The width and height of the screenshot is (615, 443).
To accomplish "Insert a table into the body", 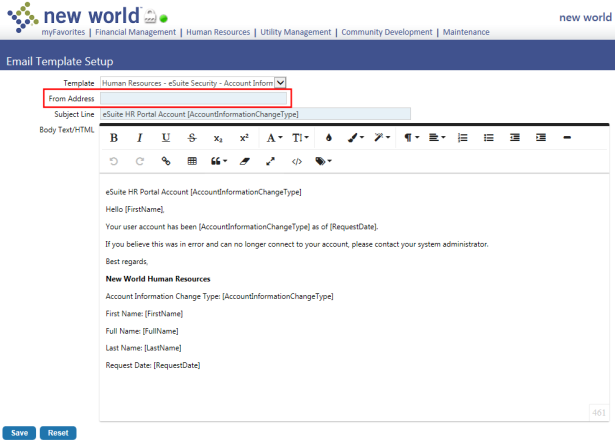I will coord(192,160).
